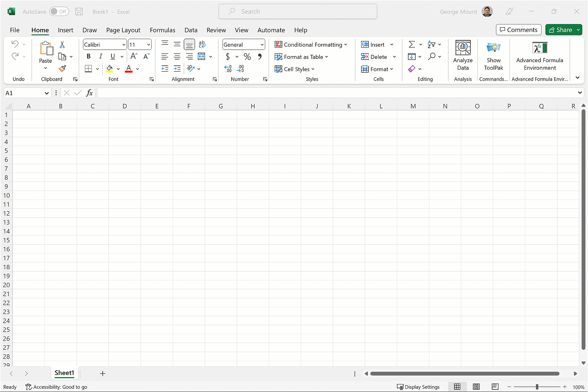Toggle Bold formatting
Image resolution: width=588 pixels, height=392 pixels.
[89, 57]
